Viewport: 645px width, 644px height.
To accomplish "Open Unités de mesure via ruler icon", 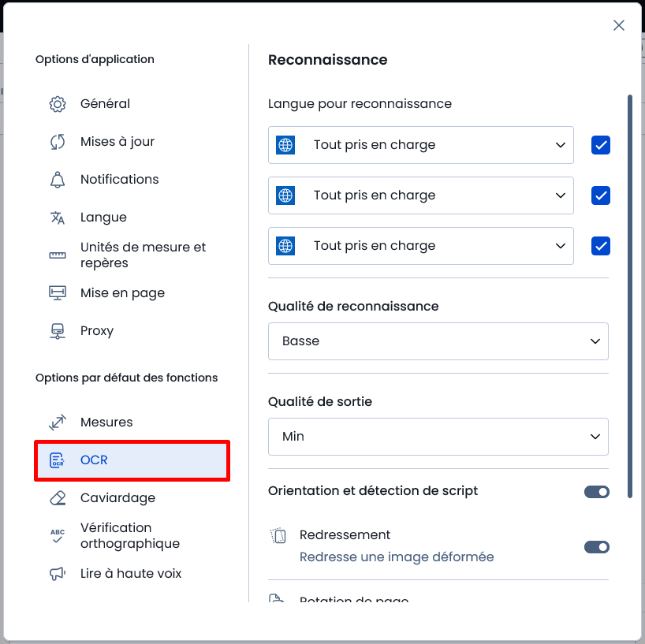I will 58,255.
